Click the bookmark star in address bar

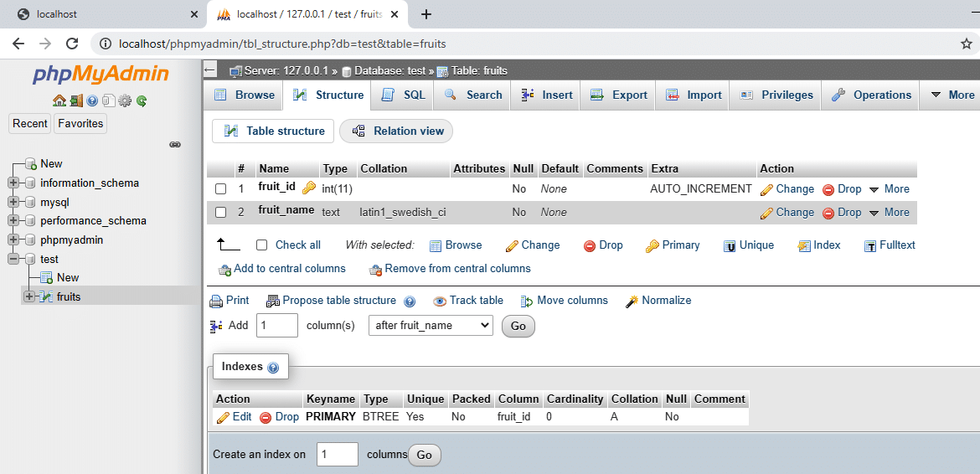966,44
